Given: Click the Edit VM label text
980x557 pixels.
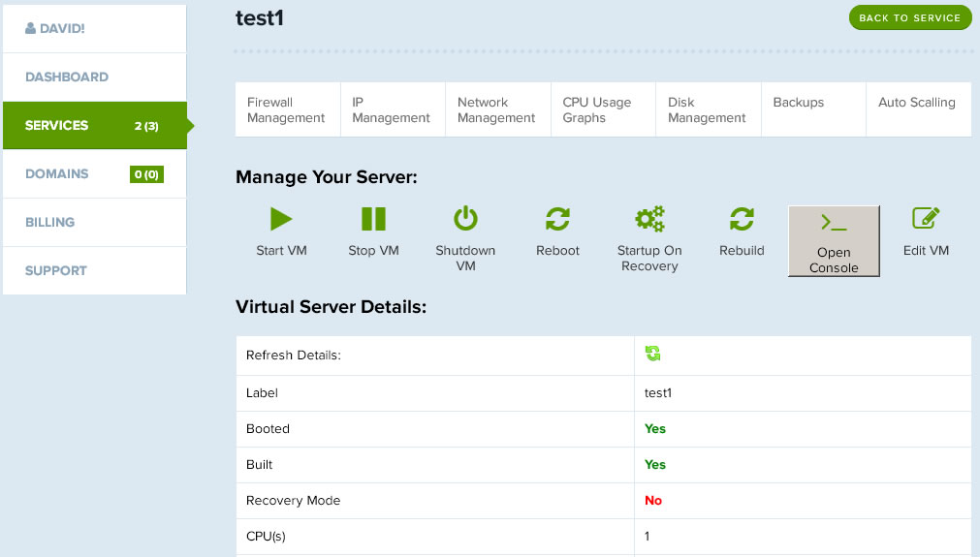Looking at the screenshot, I should pos(926,250).
